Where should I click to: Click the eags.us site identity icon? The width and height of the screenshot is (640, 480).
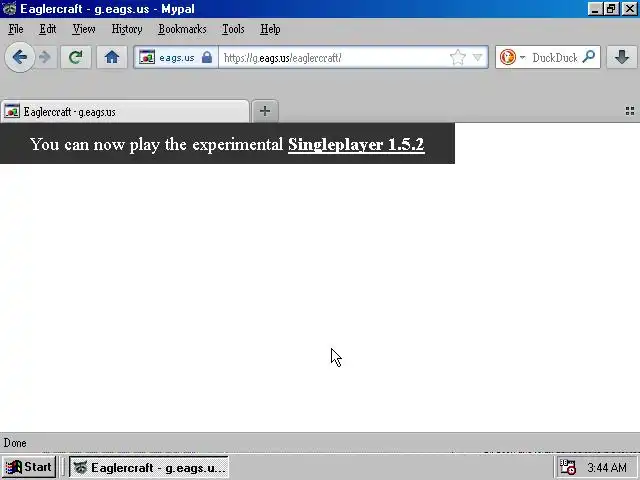pyautogui.click(x=147, y=57)
